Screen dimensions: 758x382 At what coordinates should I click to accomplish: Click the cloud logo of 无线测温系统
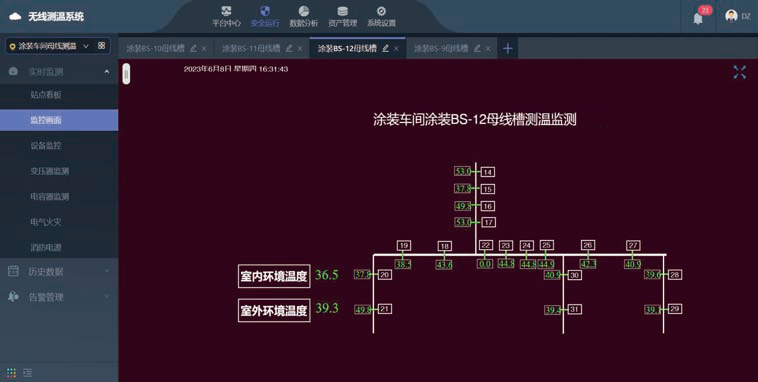point(15,16)
